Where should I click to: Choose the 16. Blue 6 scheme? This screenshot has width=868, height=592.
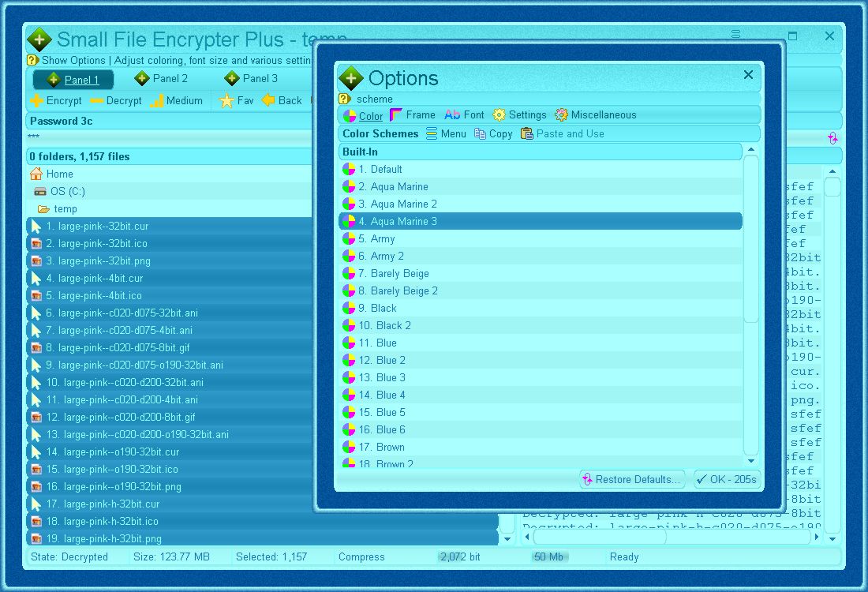click(541, 429)
